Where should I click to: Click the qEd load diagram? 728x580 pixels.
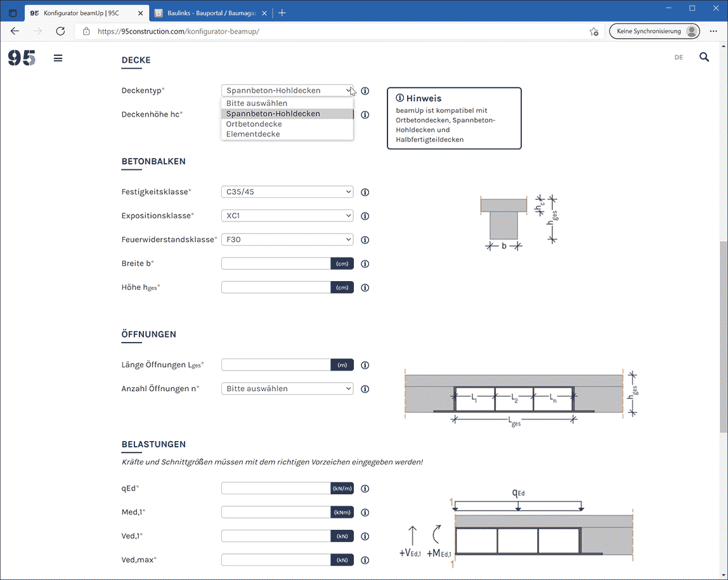[516, 528]
